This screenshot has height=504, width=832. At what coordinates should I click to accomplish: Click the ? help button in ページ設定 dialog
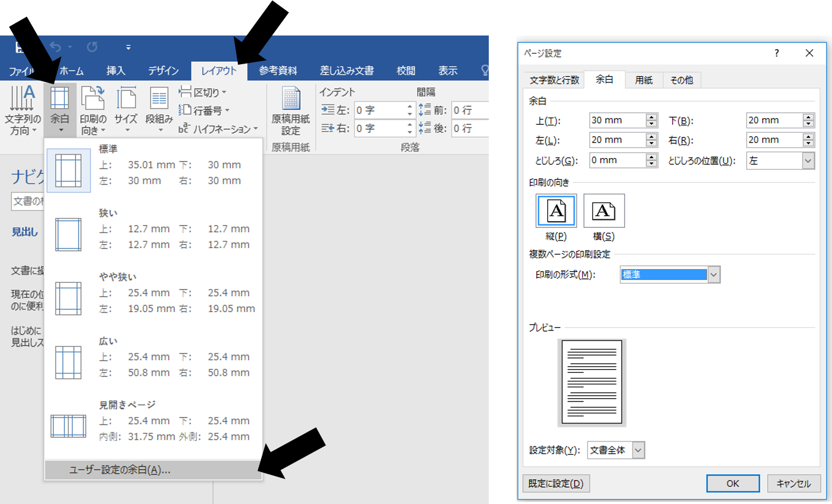[776, 53]
